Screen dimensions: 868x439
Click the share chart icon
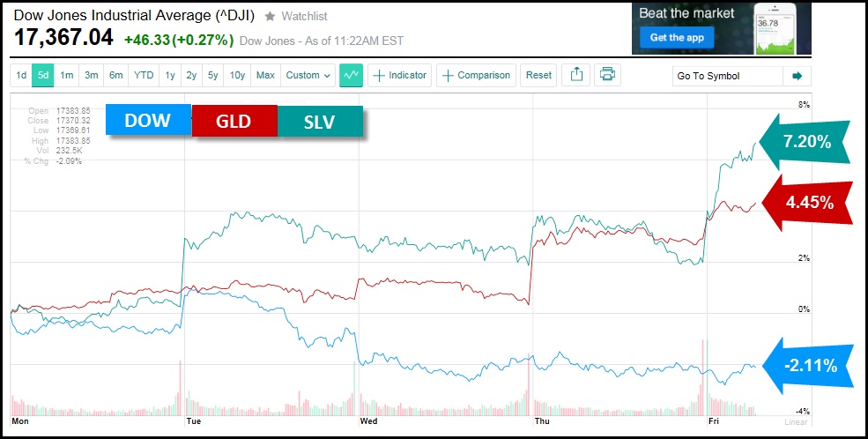tap(576, 76)
